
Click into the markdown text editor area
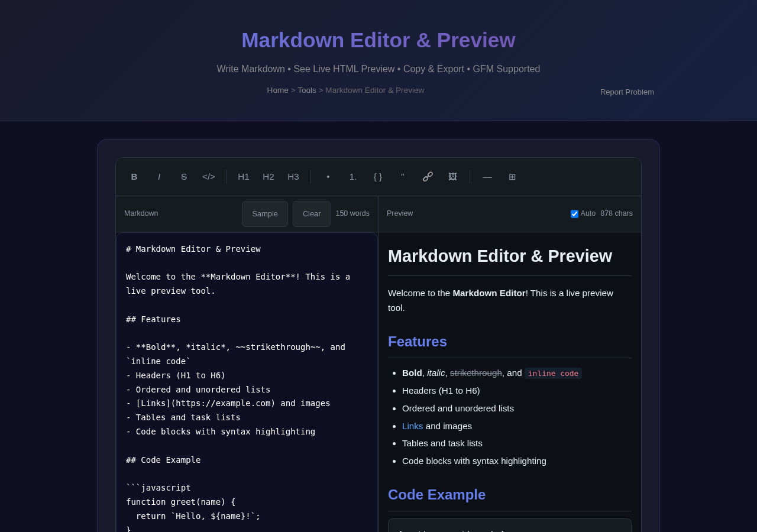[x=247, y=382]
